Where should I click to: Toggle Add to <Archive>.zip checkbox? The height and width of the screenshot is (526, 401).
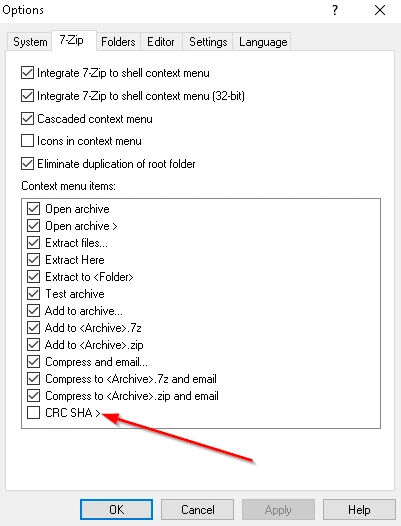34,345
